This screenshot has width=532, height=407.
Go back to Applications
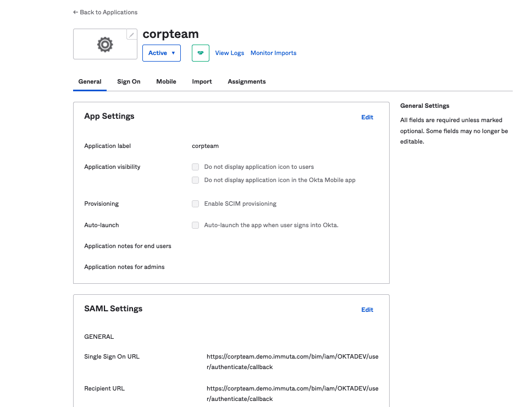tap(105, 12)
